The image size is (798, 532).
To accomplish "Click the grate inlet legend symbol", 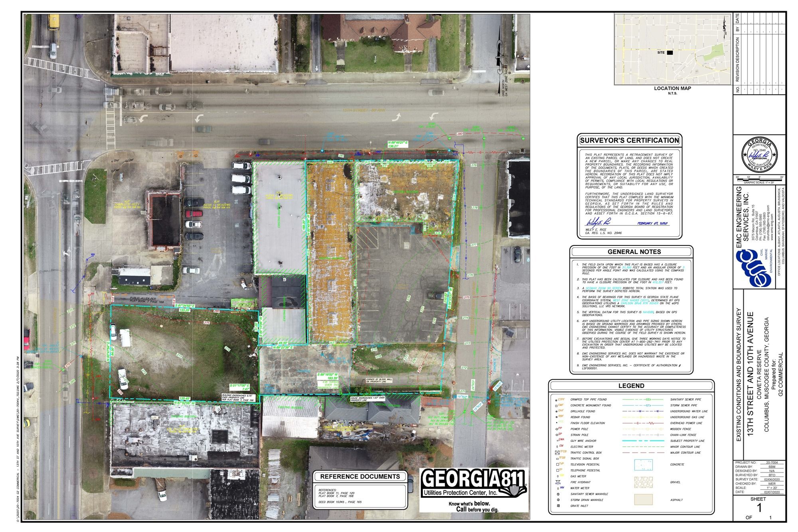I will point(558,506).
